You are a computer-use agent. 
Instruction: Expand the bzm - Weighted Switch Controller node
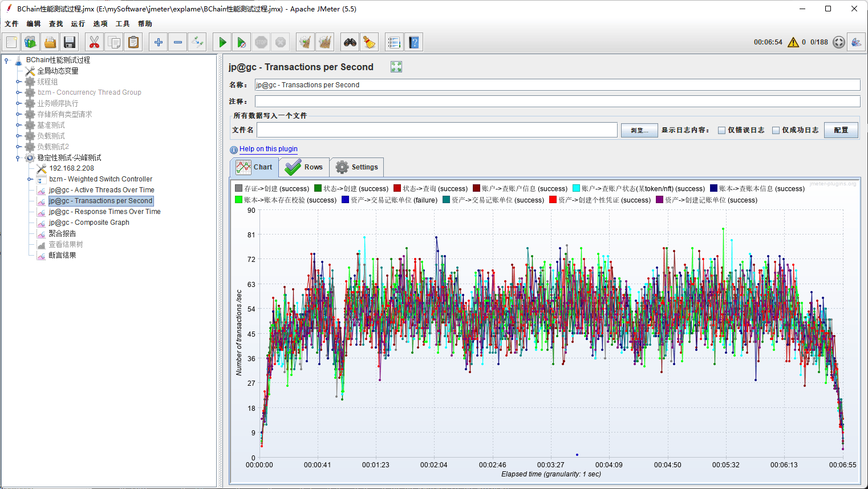click(30, 179)
